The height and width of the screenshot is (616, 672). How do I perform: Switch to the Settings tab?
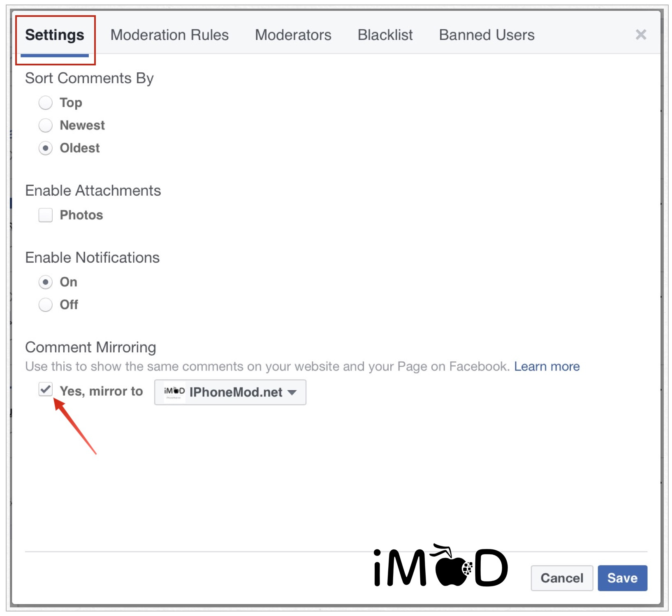(54, 35)
